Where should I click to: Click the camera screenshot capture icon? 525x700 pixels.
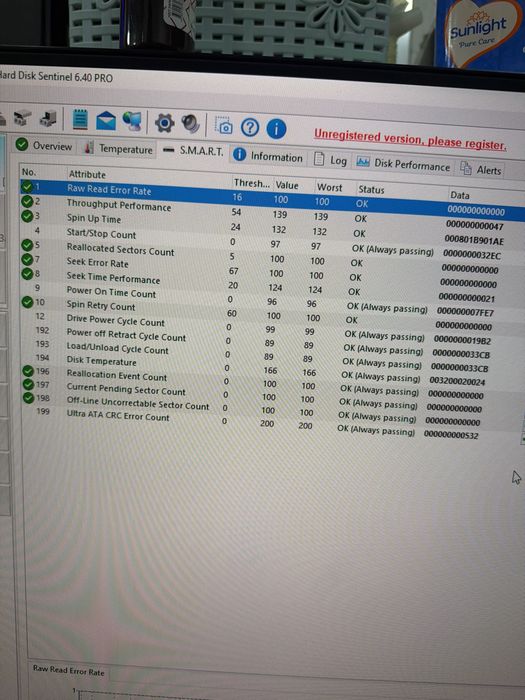[223, 126]
